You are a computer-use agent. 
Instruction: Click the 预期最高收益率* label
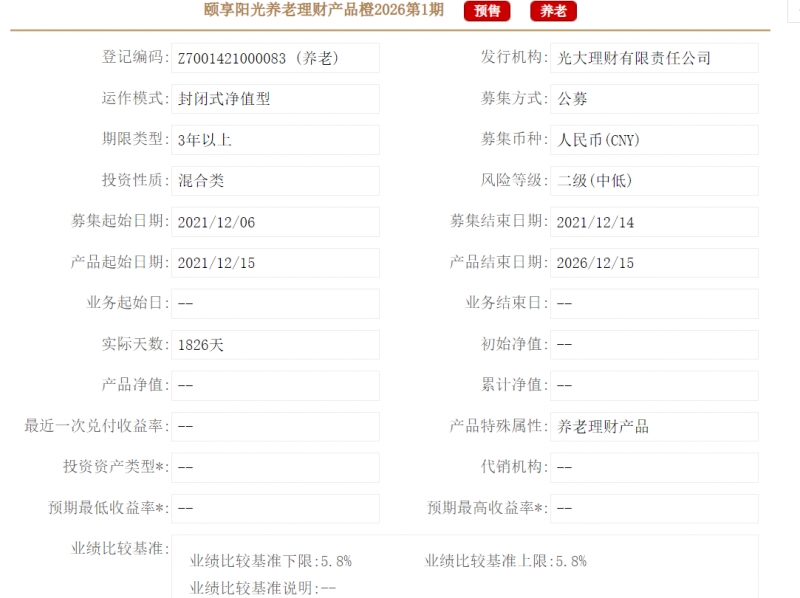click(487, 508)
